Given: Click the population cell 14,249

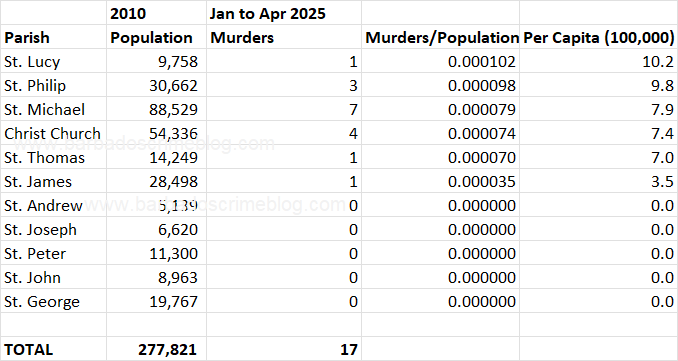Looking at the screenshot, I should [156, 157].
